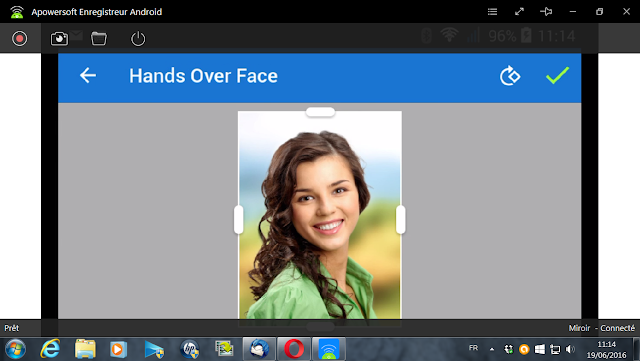Click the Hands Over Face title
The width and height of the screenshot is (640, 361).
(203, 76)
